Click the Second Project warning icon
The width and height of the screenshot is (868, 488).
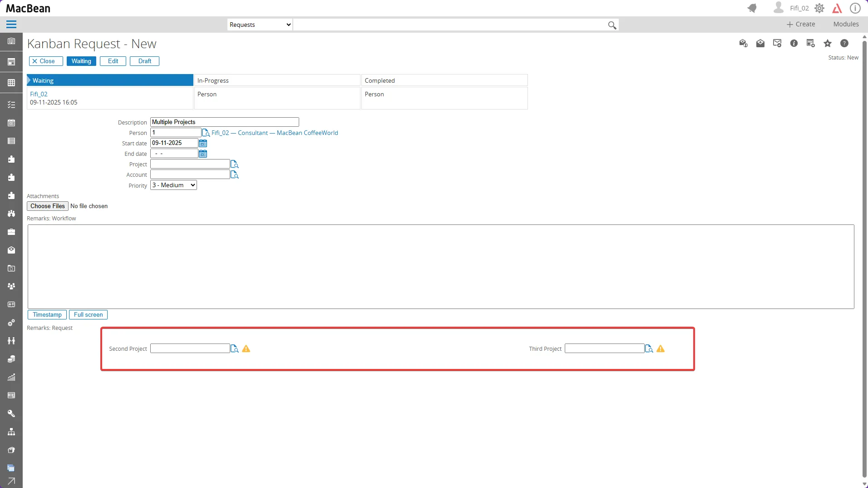[246, 349]
